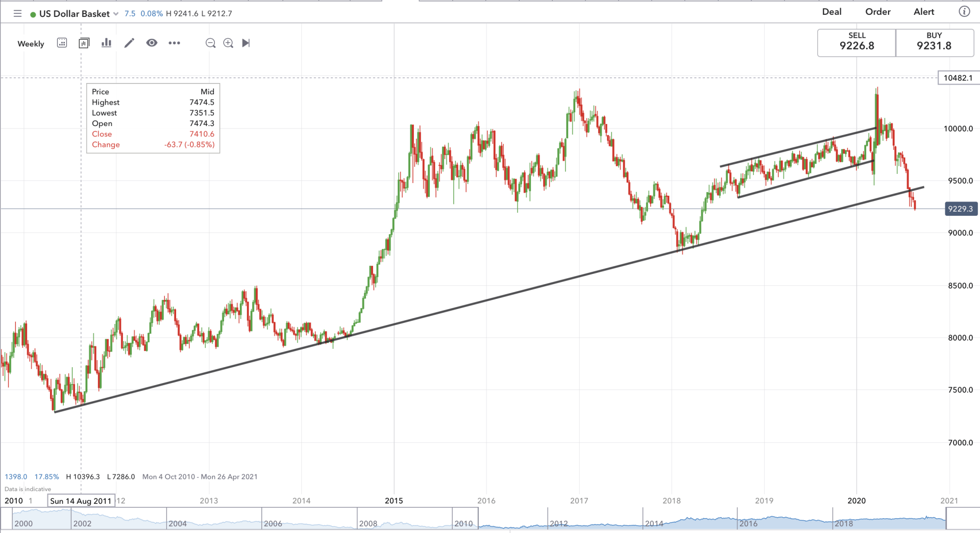Screen dimensions: 980x533
Task: Jump to latest data with skip arrow
Action: click(246, 43)
